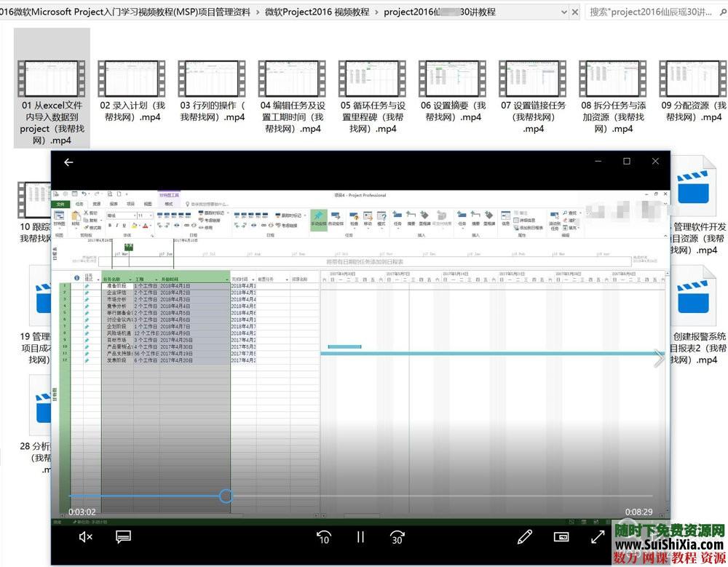
Task: Insert a Milestone (里程碑) task
Action: pos(423,216)
